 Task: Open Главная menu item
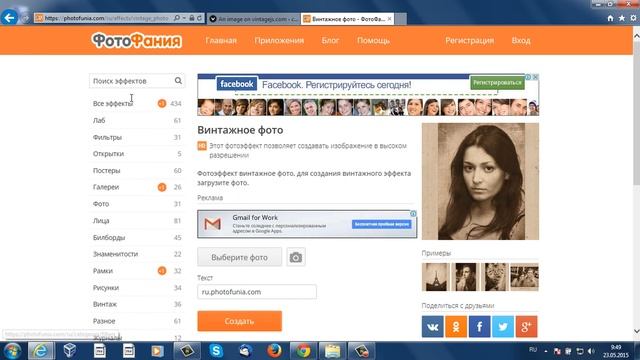221,40
